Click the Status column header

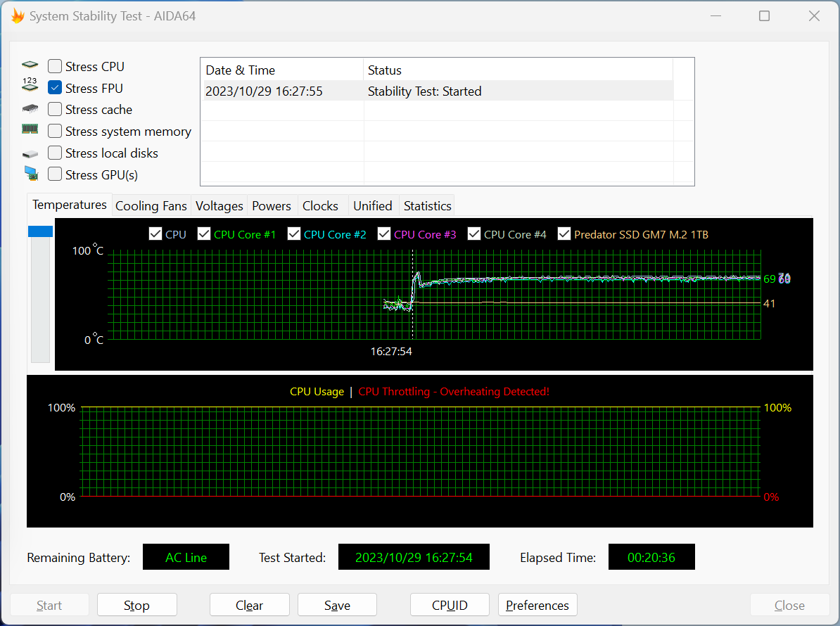point(518,70)
